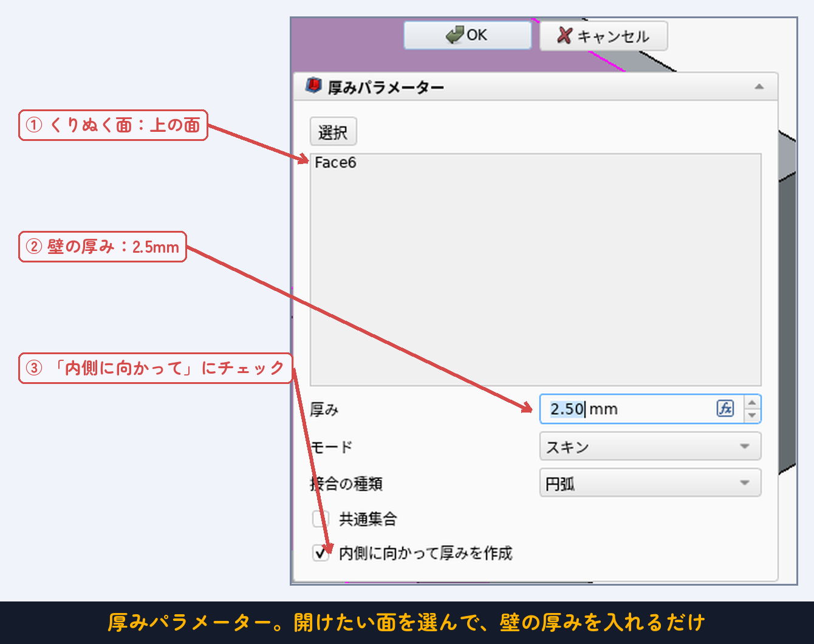Click the 選択 button to pick faces
This screenshot has height=644, width=814.
333,132
